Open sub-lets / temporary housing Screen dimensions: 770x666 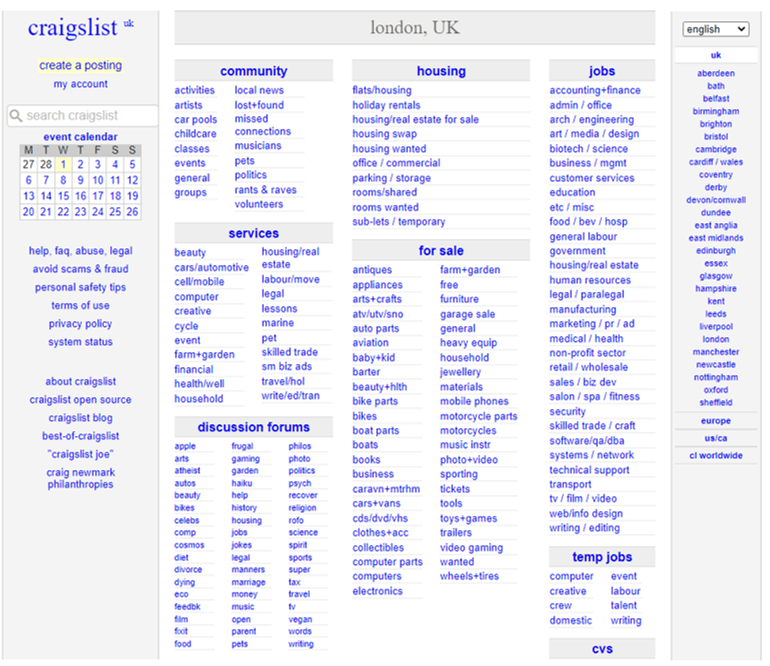click(x=398, y=222)
